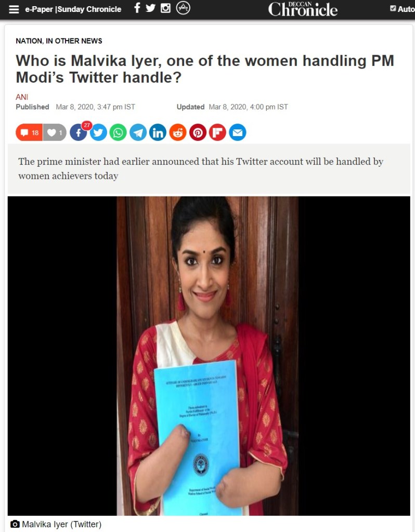Toggle the Auto checkbox in header
This screenshot has height=532, width=415.
point(393,8)
